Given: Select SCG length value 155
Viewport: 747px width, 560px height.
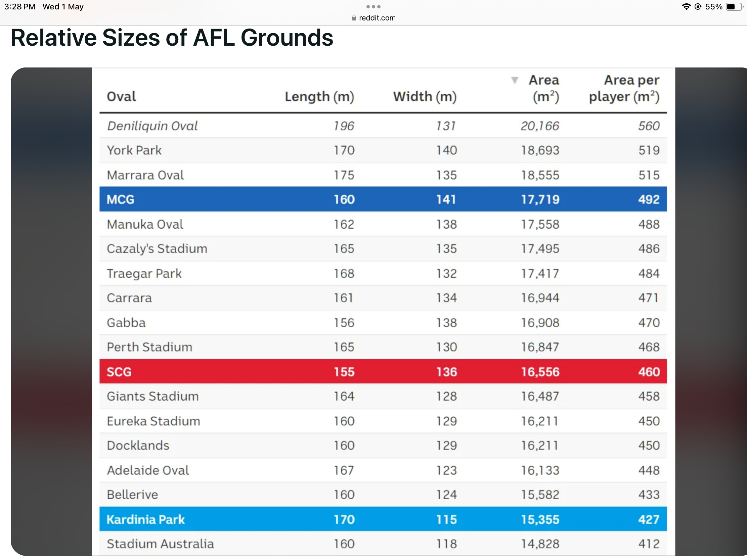Looking at the screenshot, I should [344, 372].
